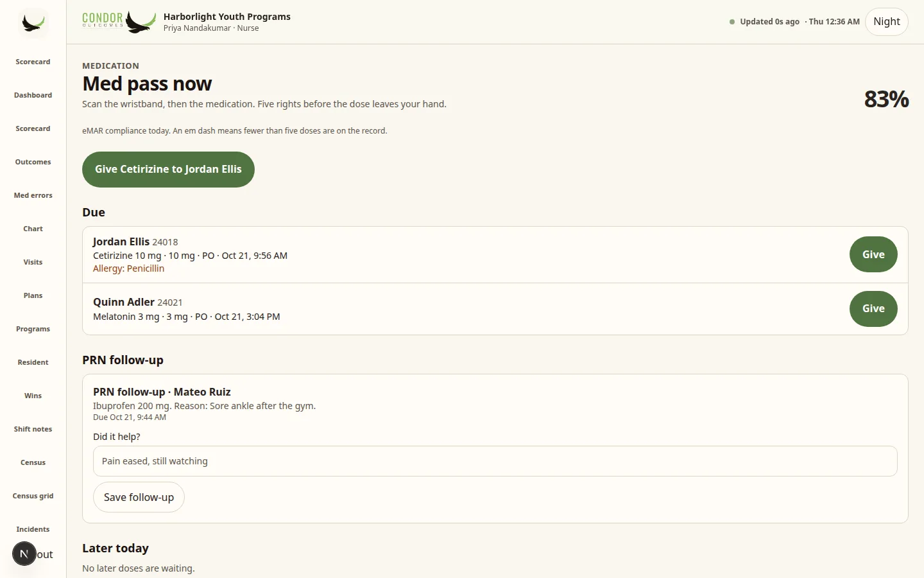This screenshot has height=578, width=924.
Task: Click the 'Updated 0s ago' status
Action: tap(769, 22)
